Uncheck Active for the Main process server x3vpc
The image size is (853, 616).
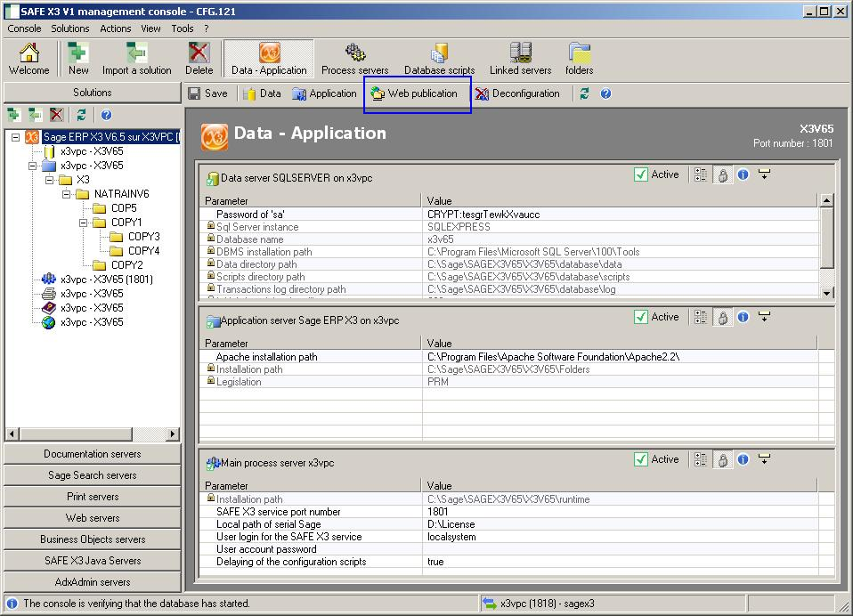641,459
